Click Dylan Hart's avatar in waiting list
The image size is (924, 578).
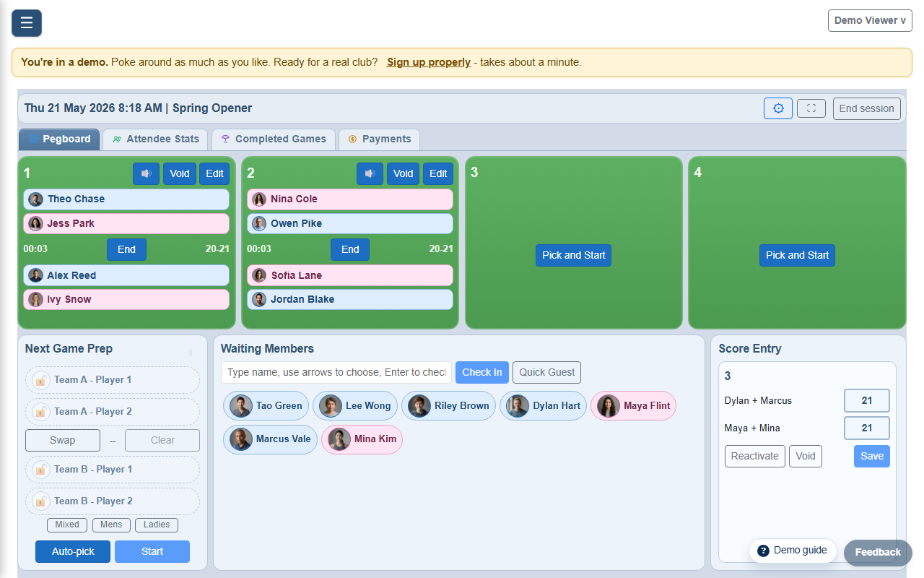518,406
